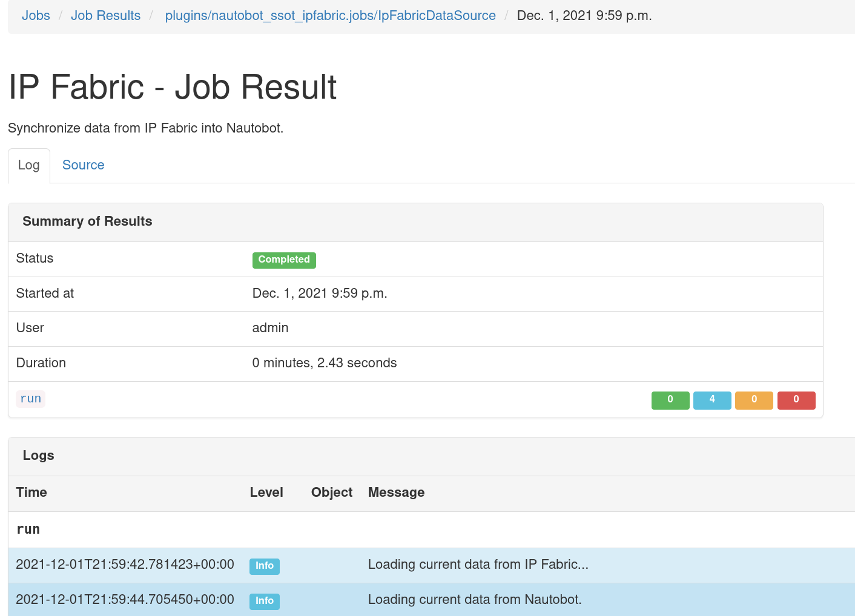855x616 pixels.
Task: Switch to the Source tab
Action: point(84,165)
